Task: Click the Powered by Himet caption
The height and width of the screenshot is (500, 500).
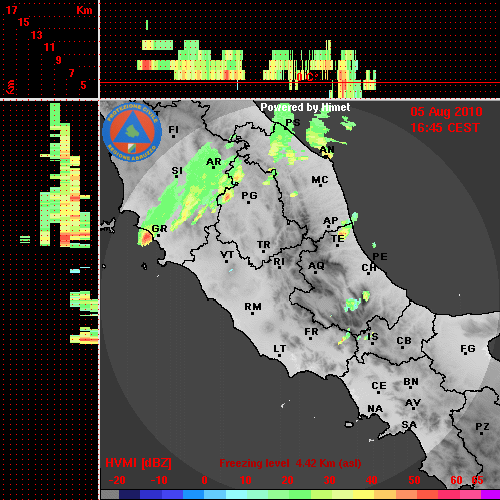Action: point(305,107)
